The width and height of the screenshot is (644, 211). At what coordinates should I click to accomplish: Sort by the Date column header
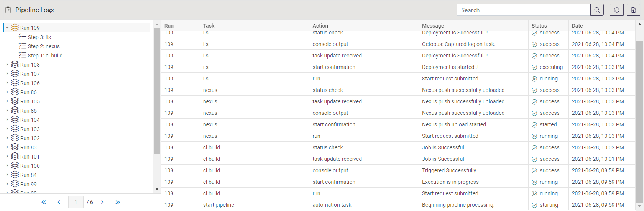577,26
